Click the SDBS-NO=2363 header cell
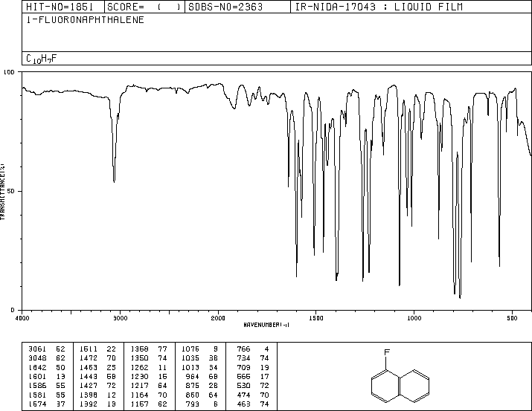The height and width of the screenshot is (411, 532). pos(237,7)
